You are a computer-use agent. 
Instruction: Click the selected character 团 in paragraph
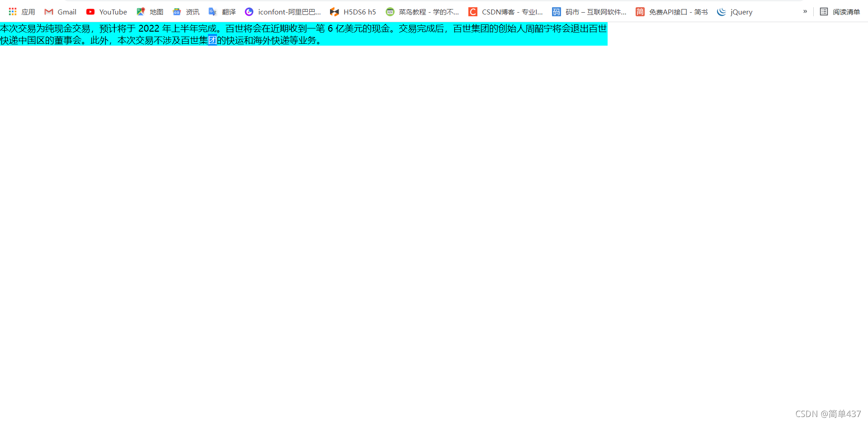pos(212,40)
